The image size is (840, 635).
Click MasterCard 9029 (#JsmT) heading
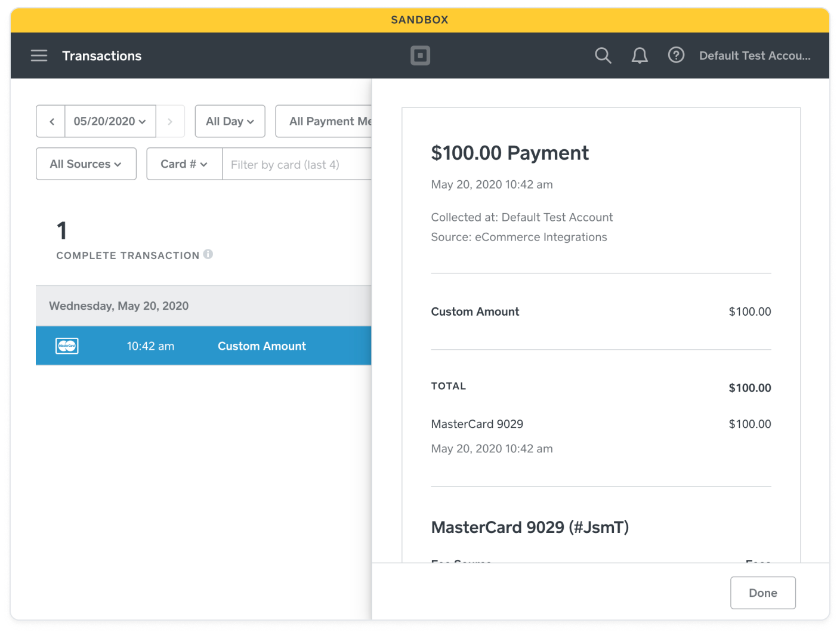click(x=530, y=528)
